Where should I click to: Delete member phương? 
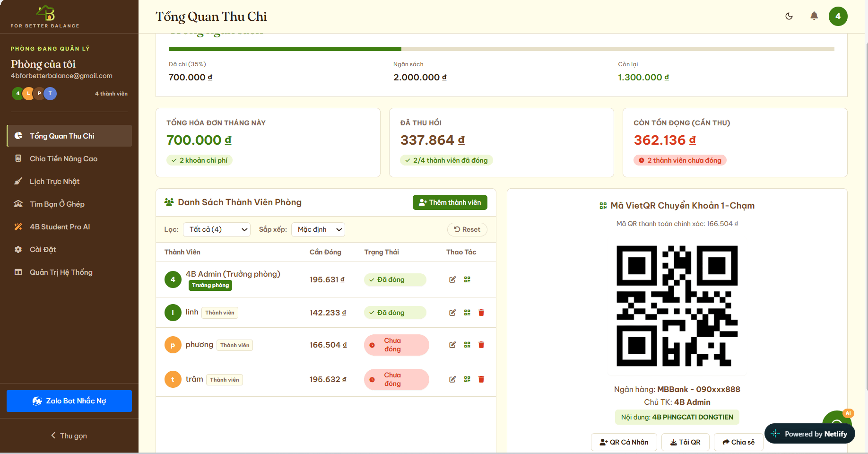[481, 345]
